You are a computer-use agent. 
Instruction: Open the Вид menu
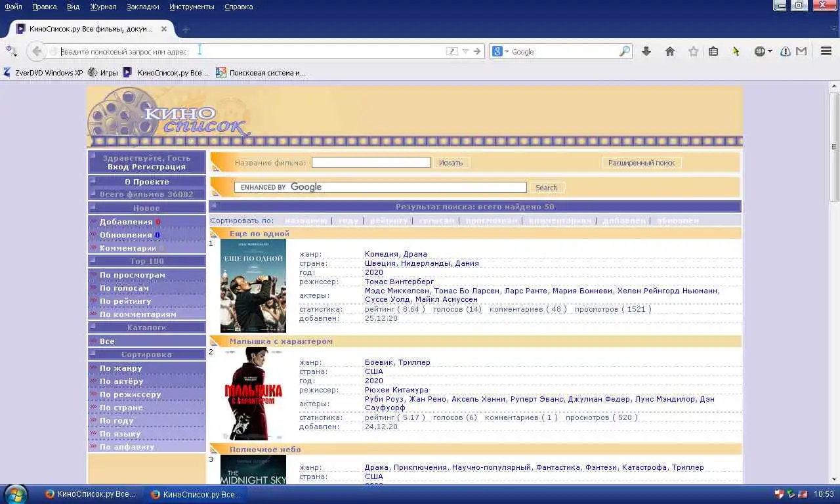click(73, 7)
